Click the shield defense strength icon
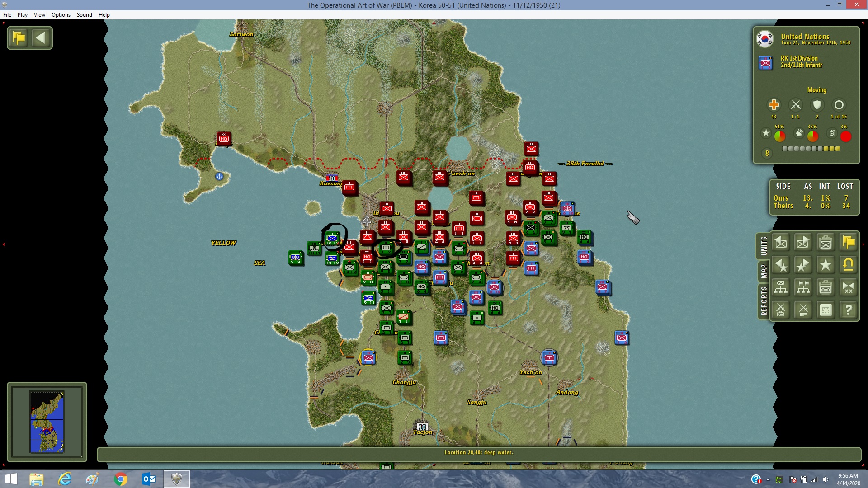This screenshot has height=488, width=868. click(x=817, y=105)
